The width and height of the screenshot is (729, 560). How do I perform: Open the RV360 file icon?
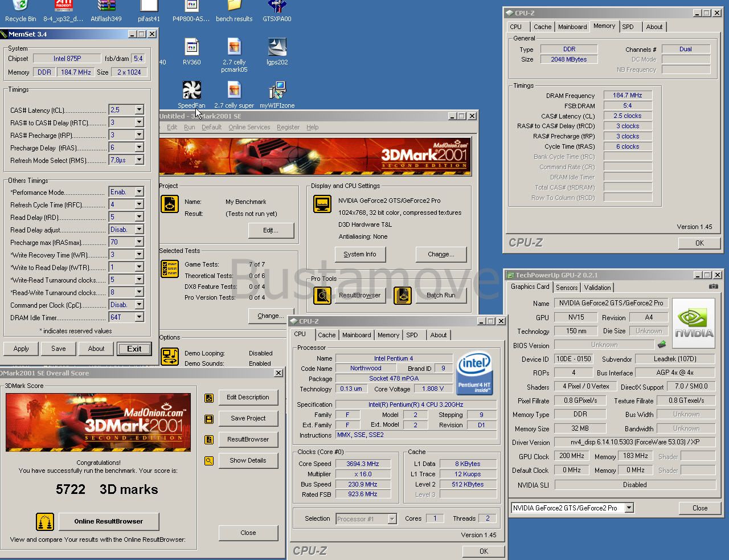coord(191,51)
